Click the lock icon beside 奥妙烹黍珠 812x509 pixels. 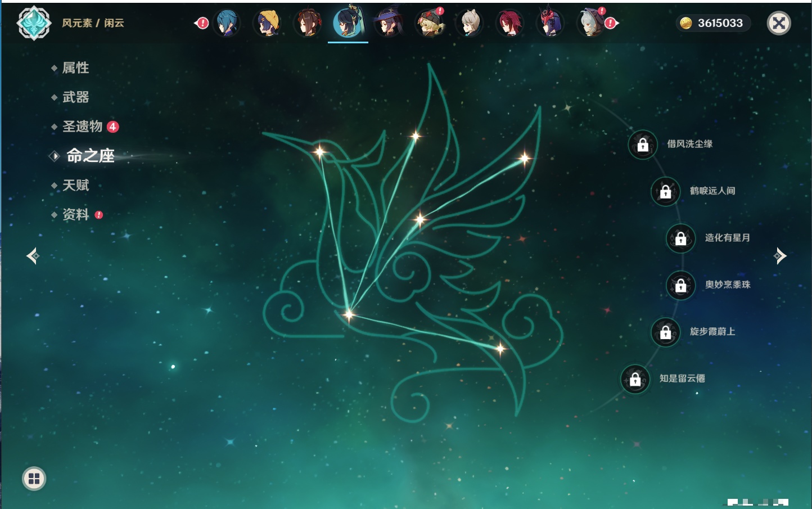pos(681,285)
